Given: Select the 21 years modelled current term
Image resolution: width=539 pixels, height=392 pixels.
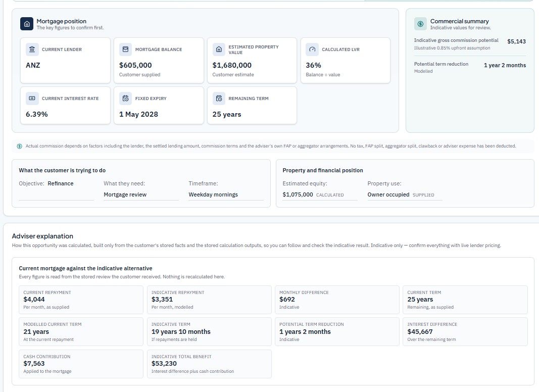Looking at the screenshot, I should click(36, 332).
